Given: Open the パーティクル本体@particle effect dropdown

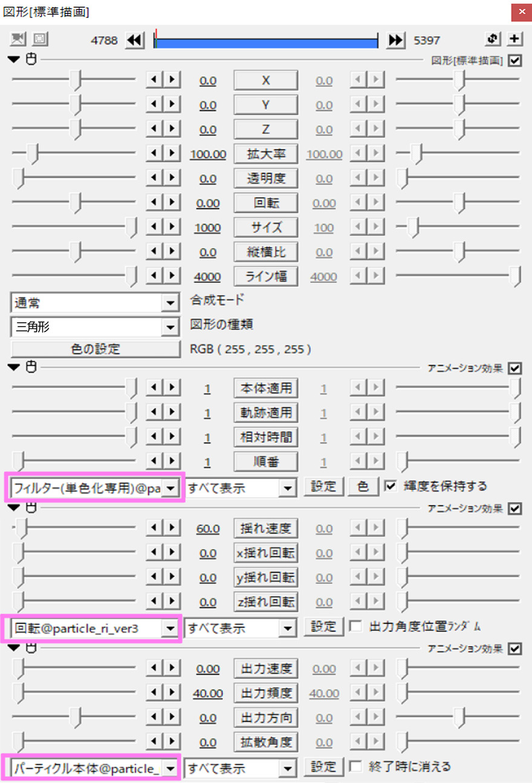Looking at the screenshot, I should coord(95,768).
